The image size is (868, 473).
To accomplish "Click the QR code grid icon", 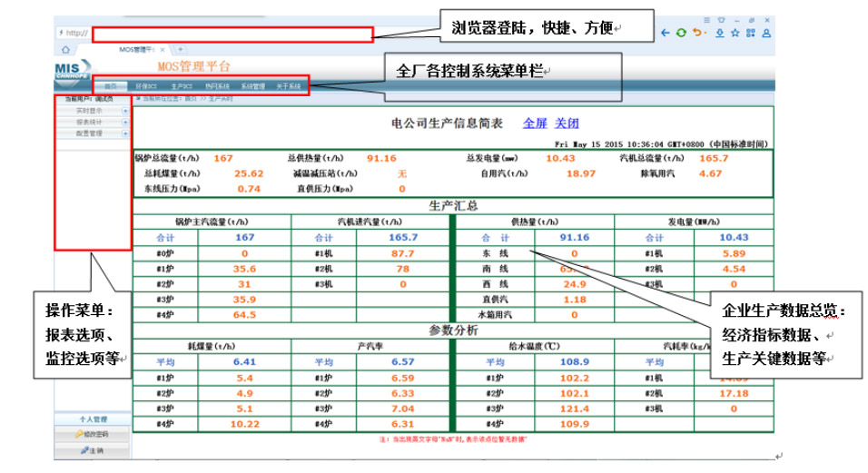I will coord(751,33).
